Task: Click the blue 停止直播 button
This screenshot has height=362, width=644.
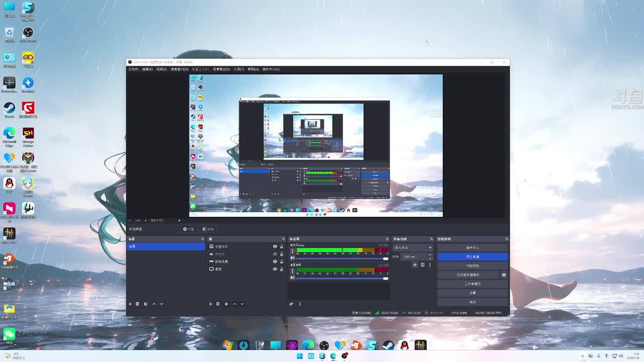Action: (x=472, y=257)
